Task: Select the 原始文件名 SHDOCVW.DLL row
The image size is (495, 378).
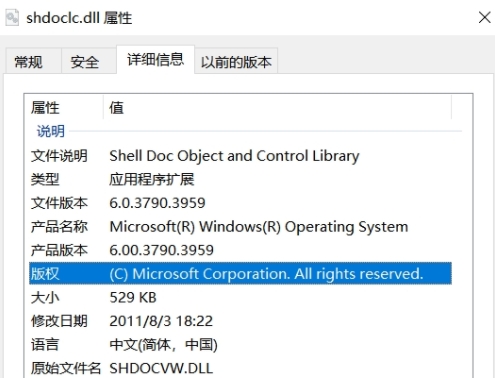Action: 240,368
